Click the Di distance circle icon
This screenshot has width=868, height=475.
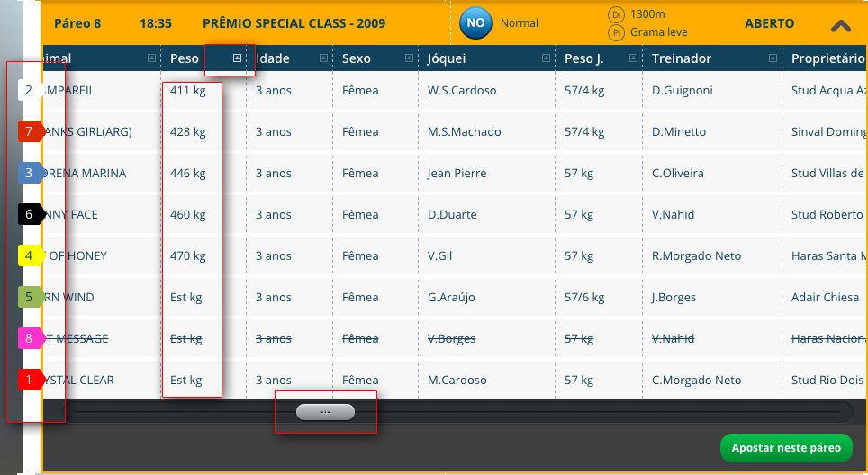[616, 14]
